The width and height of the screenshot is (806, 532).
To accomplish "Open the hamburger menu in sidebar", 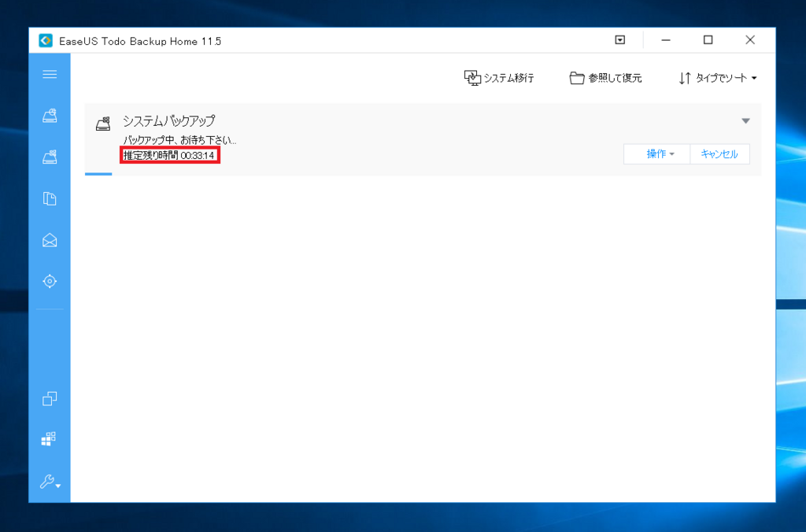I will click(x=50, y=75).
